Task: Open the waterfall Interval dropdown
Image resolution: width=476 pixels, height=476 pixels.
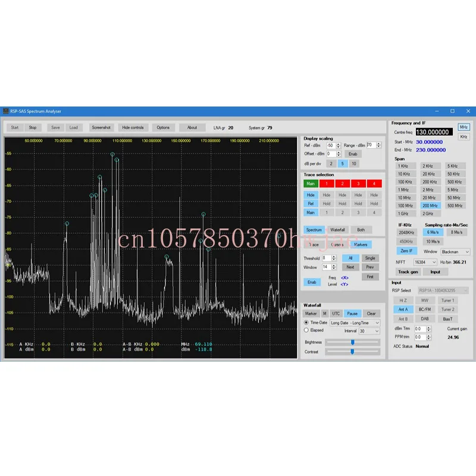Action: point(369,331)
